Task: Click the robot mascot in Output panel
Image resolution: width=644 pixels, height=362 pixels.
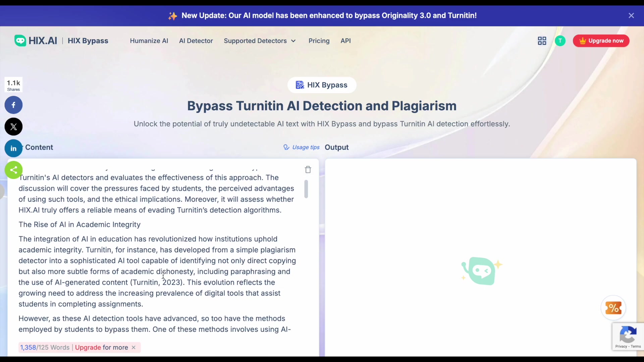Action: tap(482, 271)
